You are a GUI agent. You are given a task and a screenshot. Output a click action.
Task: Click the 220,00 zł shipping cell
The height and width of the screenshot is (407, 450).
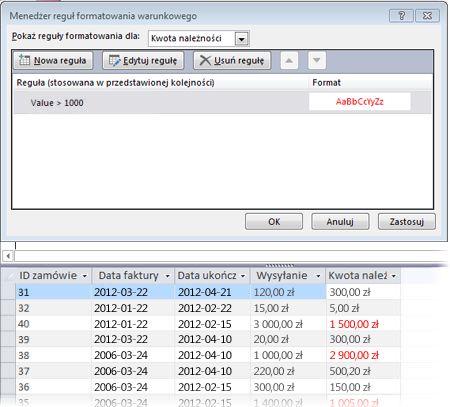288,371
